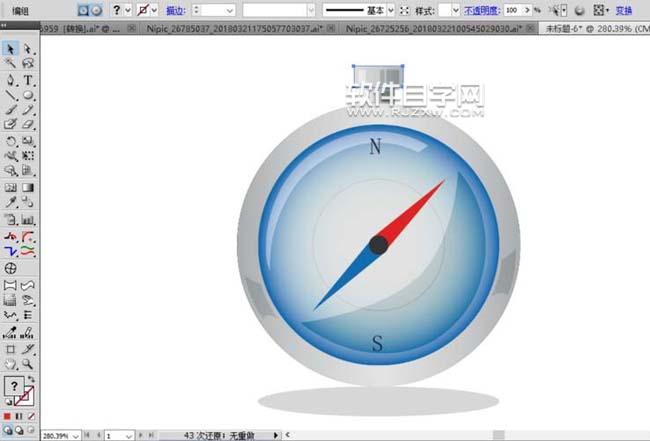Select the Hand tool
The width and height of the screenshot is (650, 441).
coord(10,364)
